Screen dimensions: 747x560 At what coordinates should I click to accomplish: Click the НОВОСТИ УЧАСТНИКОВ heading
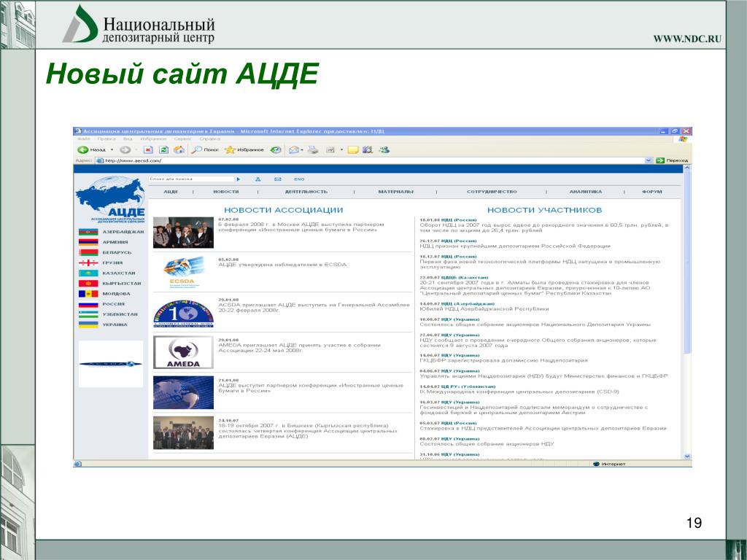[x=544, y=210]
